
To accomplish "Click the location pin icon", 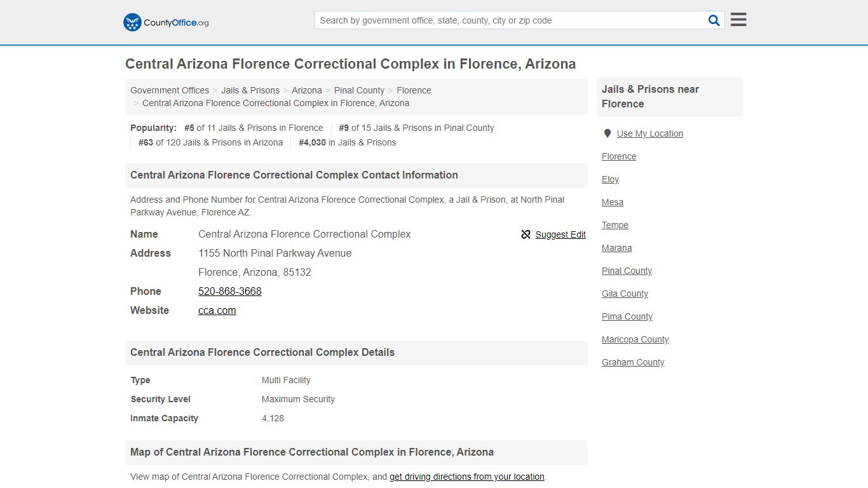I will (x=607, y=133).
